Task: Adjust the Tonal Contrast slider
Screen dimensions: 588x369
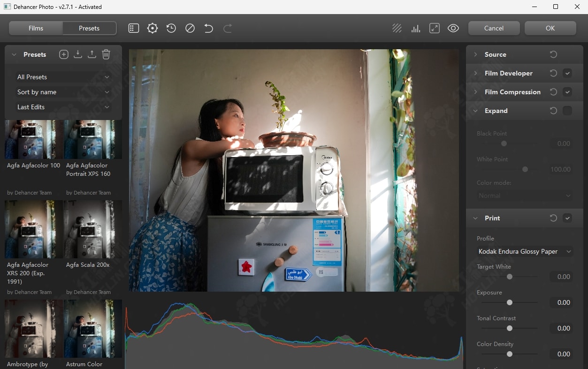Action: coord(510,328)
